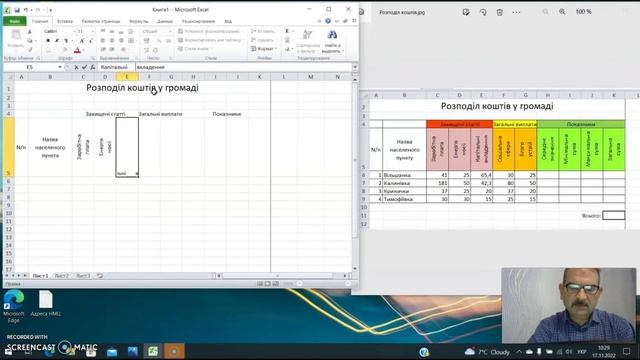The image size is (640, 360).
Task: Toggle Italic formatting in the font group
Action: pos(57,41)
